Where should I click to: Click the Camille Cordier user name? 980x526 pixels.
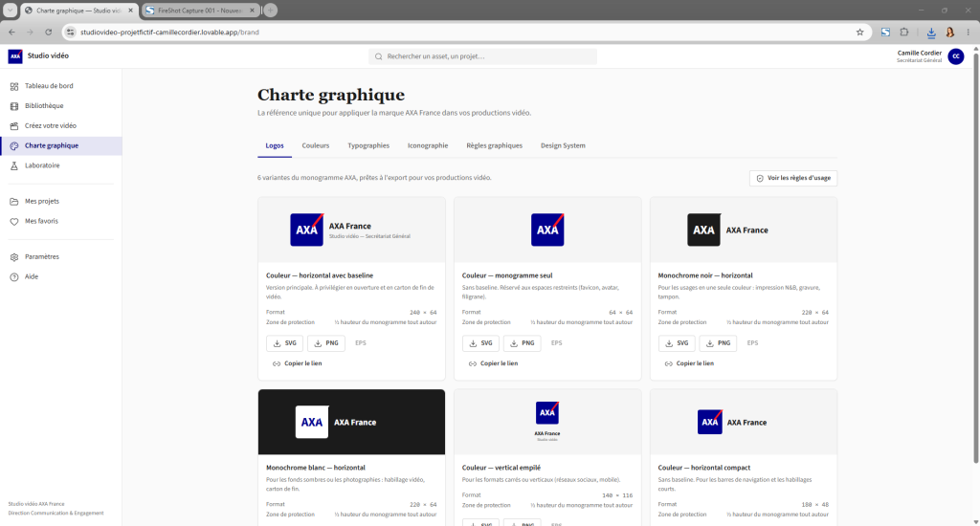pyautogui.click(x=920, y=54)
